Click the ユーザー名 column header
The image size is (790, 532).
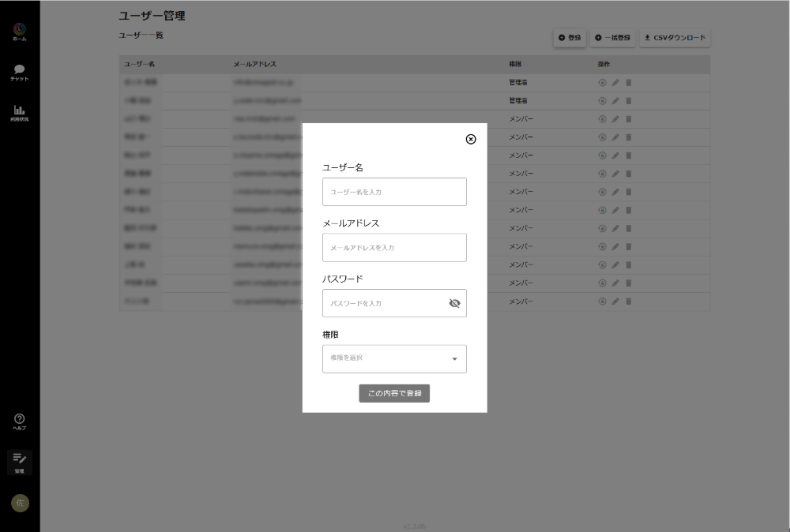(x=140, y=65)
